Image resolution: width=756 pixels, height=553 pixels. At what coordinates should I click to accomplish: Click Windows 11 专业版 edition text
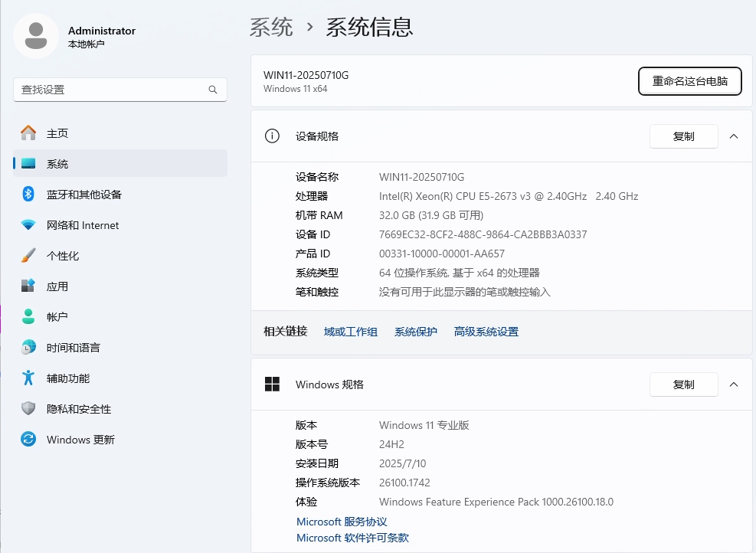coord(424,425)
